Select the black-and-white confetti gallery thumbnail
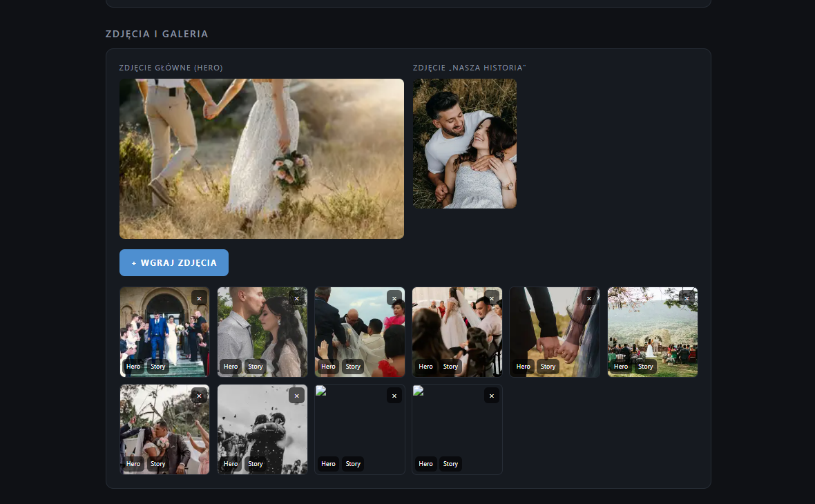The width and height of the screenshot is (815, 504). (262, 429)
